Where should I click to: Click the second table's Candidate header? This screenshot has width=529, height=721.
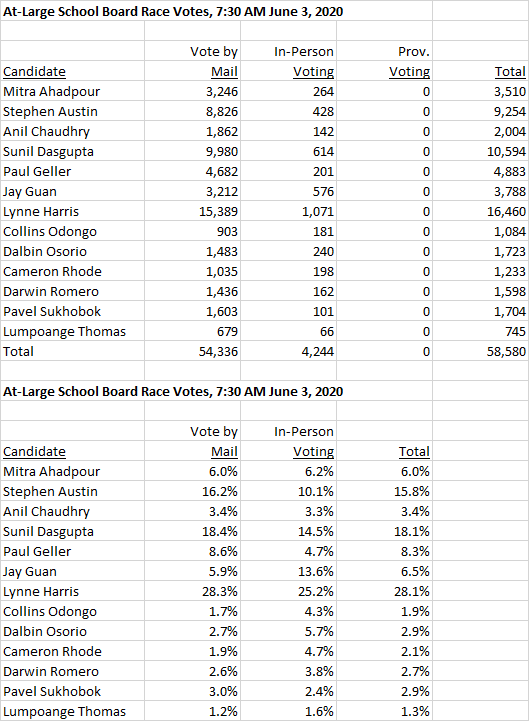pos(34,452)
